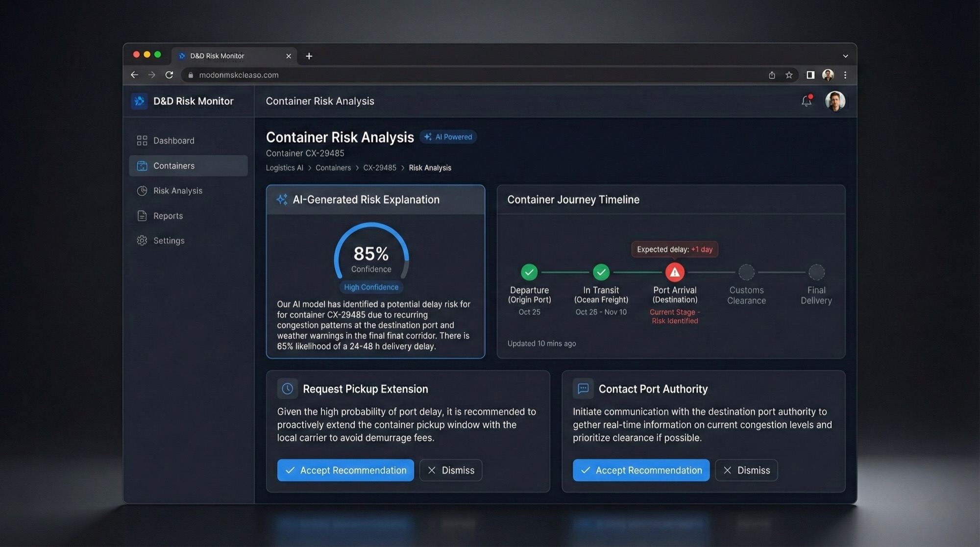Open the browser three-dot menu
The height and width of the screenshot is (547, 980).
tap(845, 75)
